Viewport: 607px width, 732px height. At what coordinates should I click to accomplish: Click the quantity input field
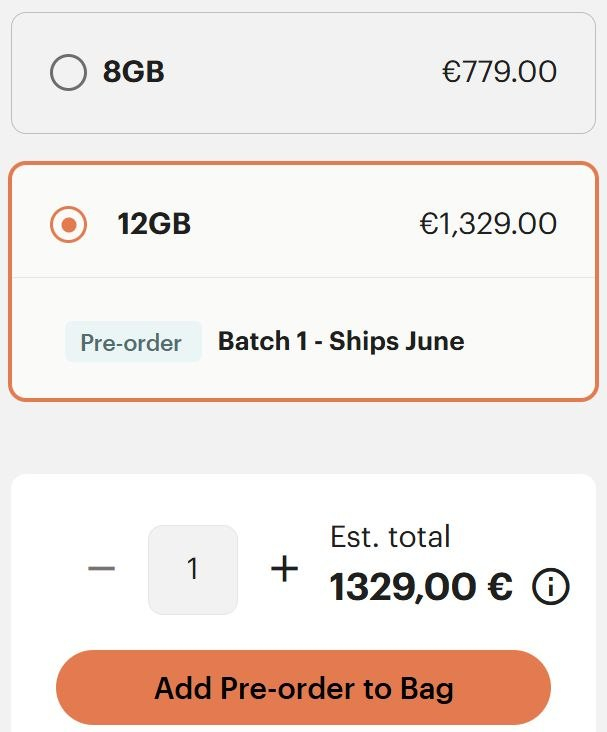pyautogui.click(x=193, y=569)
